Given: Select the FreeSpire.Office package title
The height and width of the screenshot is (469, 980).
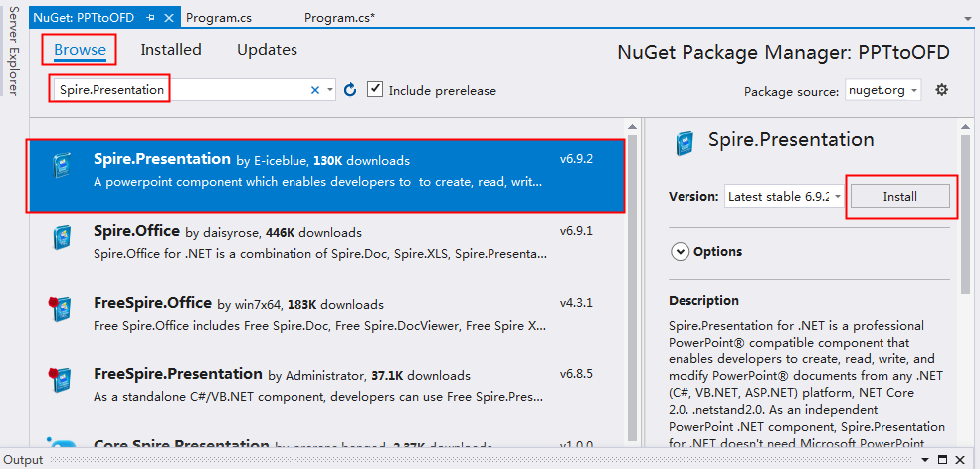Looking at the screenshot, I should (152, 303).
